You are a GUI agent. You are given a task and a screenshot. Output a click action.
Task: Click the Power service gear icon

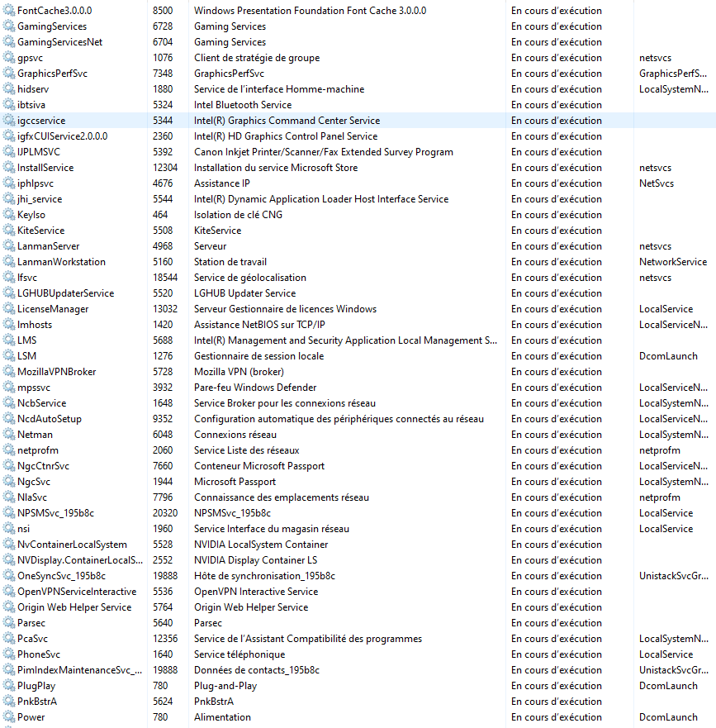click(9, 717)
